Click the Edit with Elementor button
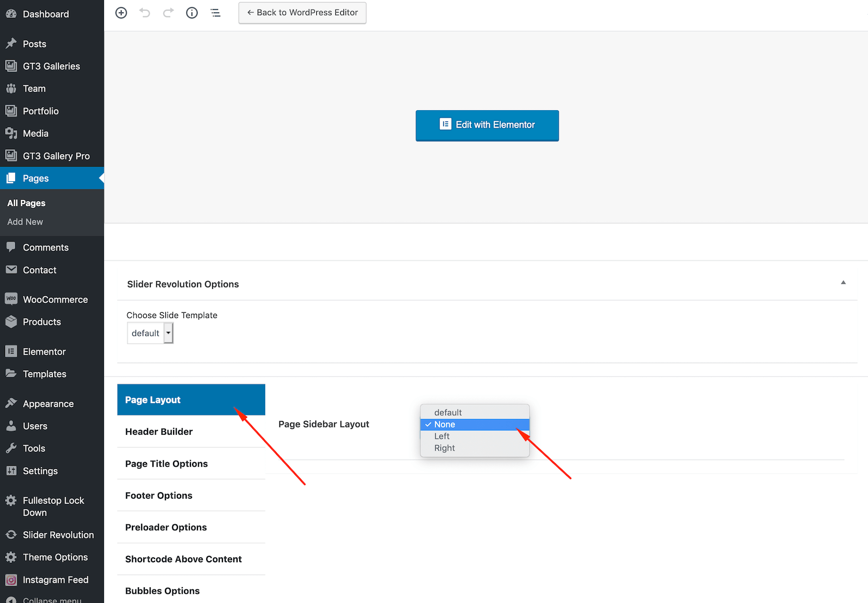Screen dimensions: 868x603 [487, 125]
